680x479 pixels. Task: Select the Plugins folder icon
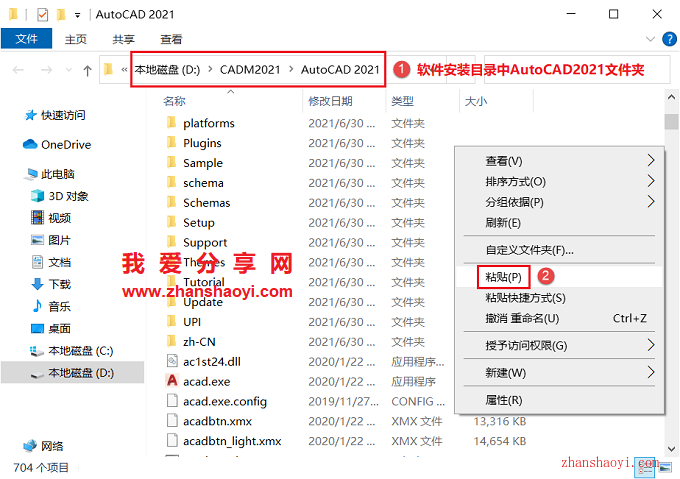click(172, 143)
